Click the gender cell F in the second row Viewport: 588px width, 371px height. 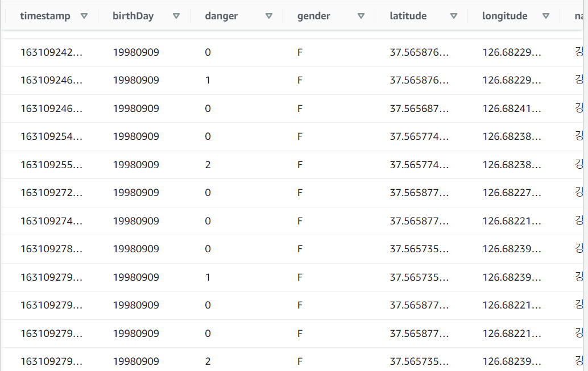tap(300, 80)
